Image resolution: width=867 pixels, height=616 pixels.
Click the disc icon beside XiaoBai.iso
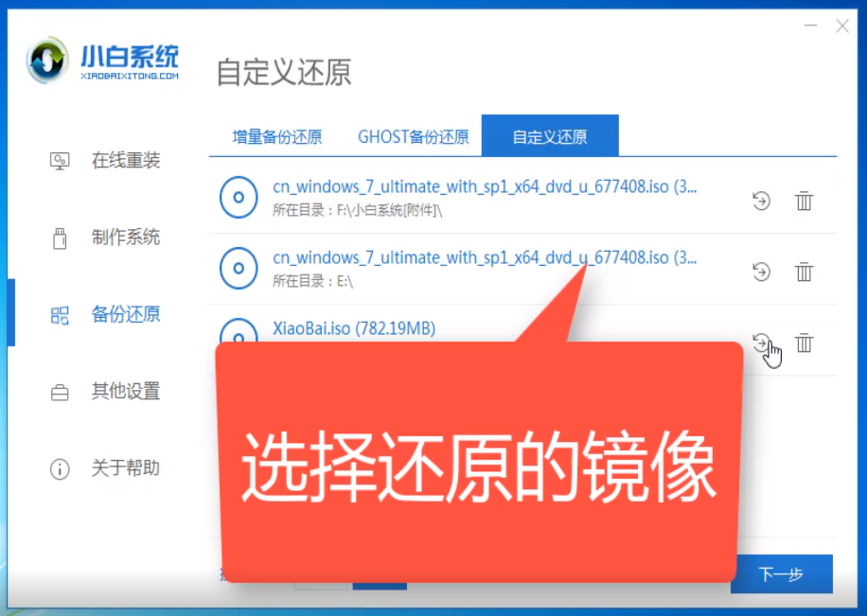tap(237, 331)
